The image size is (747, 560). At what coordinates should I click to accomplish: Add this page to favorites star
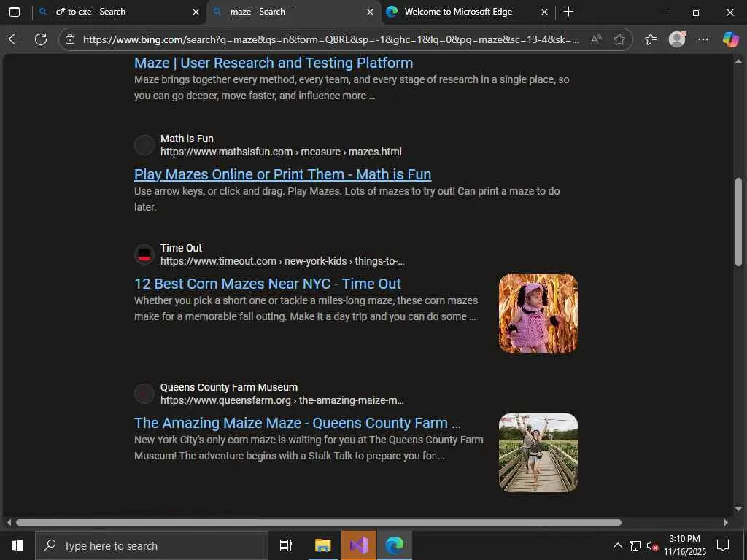619,39
